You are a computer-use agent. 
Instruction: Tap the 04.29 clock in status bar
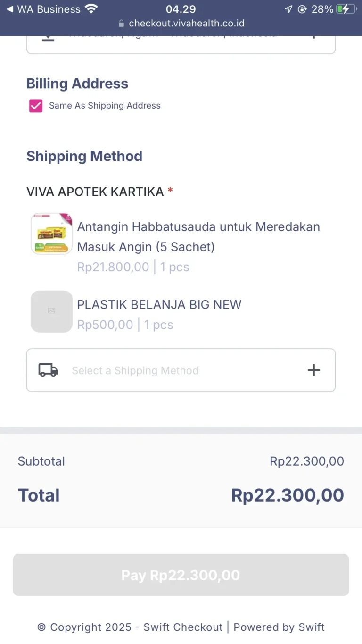tap(181, 9)
